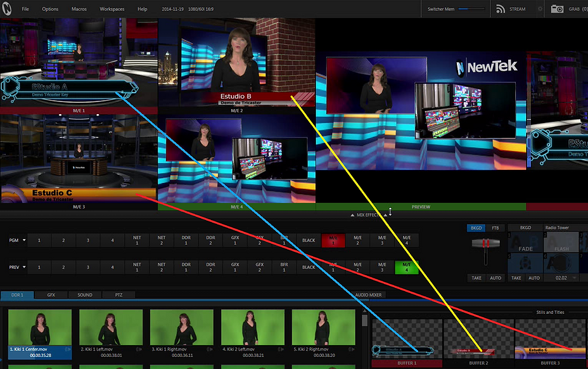Switch to the GFX tab
This screenshot has height=369, width=588.
click(x=51, y=295)
